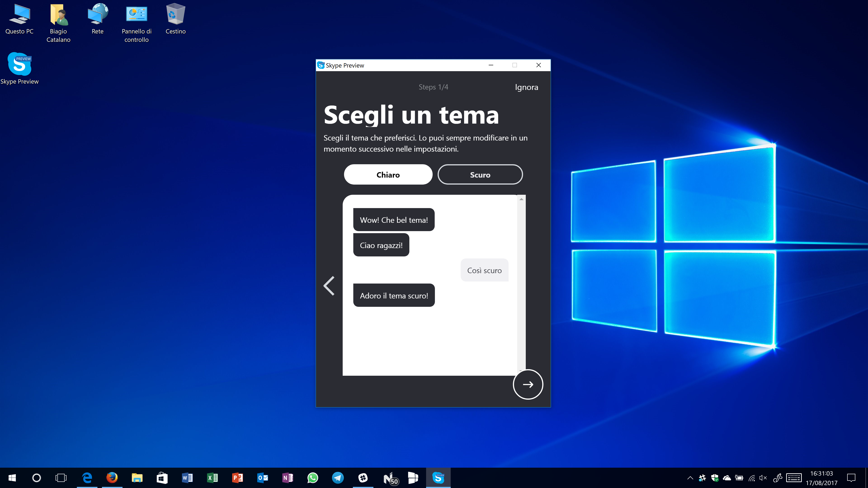Click the preview scrollbar up arrow
868x488 pixels.
tap(521, 199)
